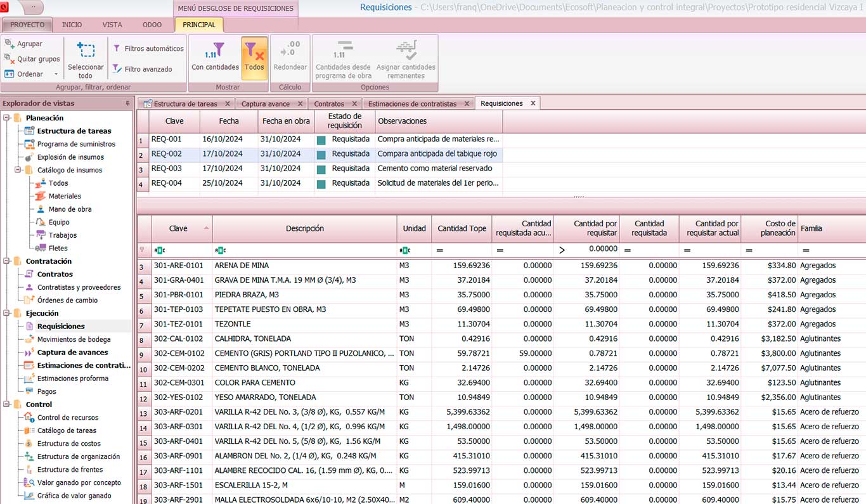Select Mano de obra in the tree
This screenshot has height=504, width=866.
point(70,209)
